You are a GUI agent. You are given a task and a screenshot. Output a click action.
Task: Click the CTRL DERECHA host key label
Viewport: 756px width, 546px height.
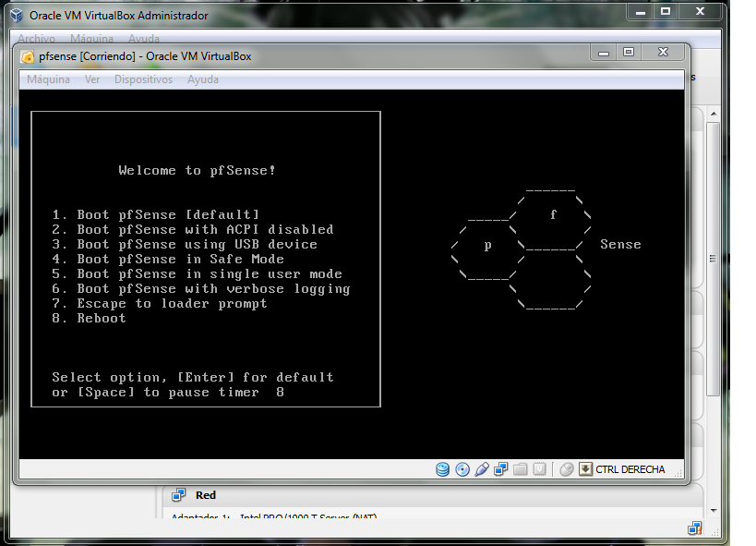tap(630, 469)
